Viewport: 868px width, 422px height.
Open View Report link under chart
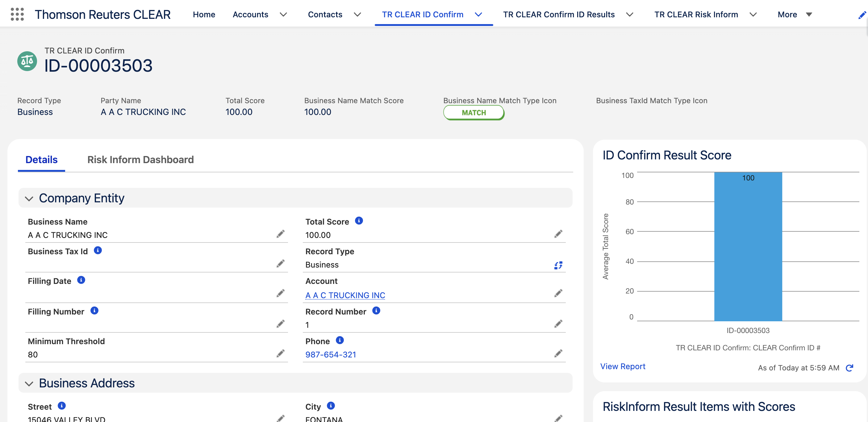(x=623, y=366)
